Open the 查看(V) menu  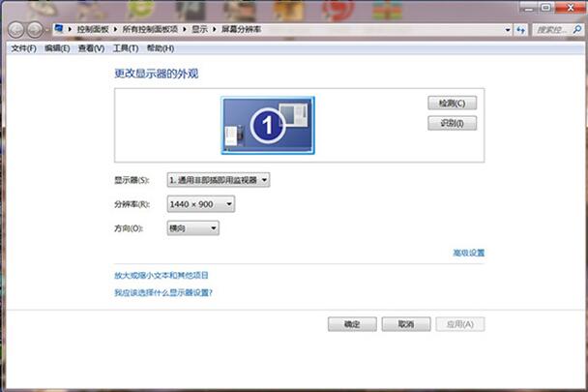point(91,48)
